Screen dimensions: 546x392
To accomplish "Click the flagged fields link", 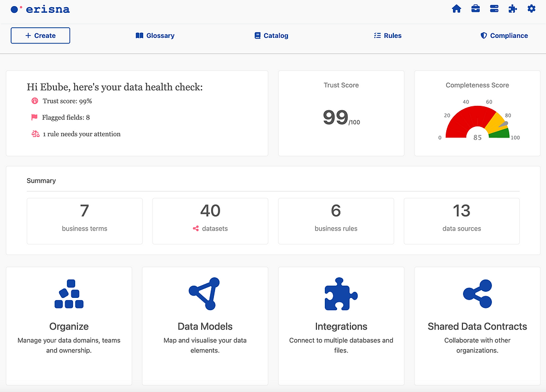I will tap(66, 117).
